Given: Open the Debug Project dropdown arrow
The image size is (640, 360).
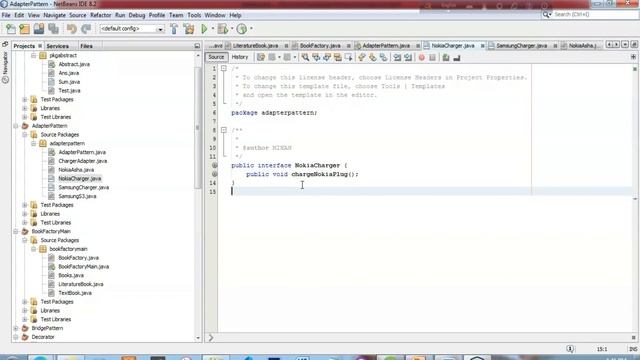Looking at the screenshot, I should [232, 29].
